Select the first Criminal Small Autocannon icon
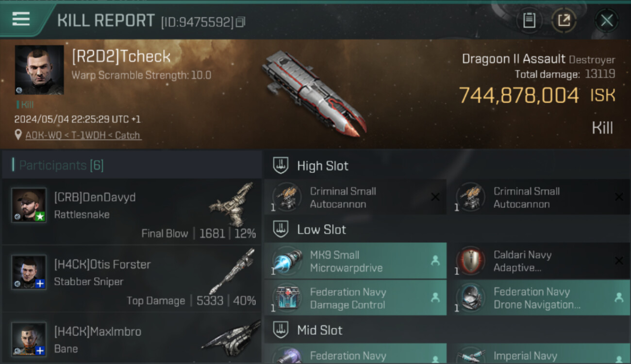631x364 pixels. 287,197
